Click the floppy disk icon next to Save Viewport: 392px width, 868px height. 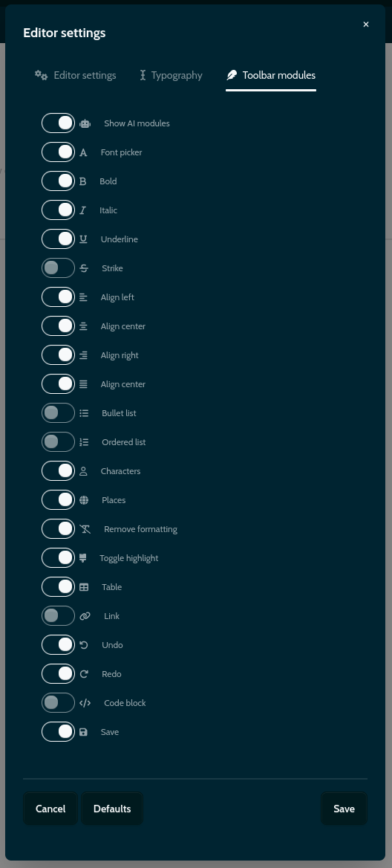tap(83, 732)
